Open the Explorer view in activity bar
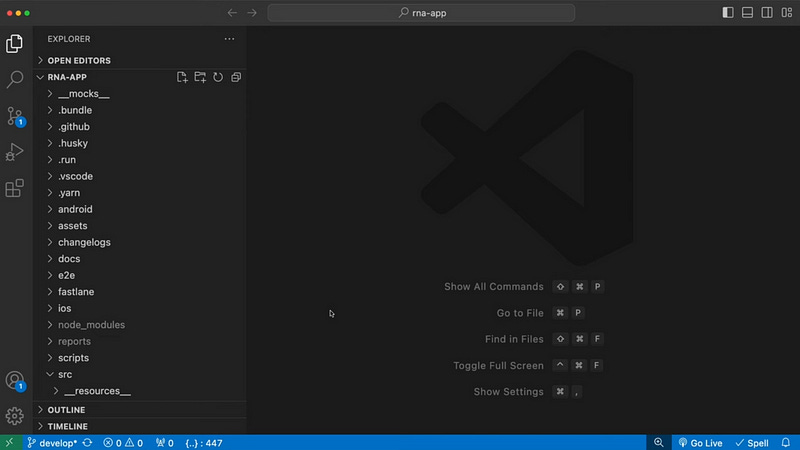This screenshot has height=450, width=800. point(14,44)
